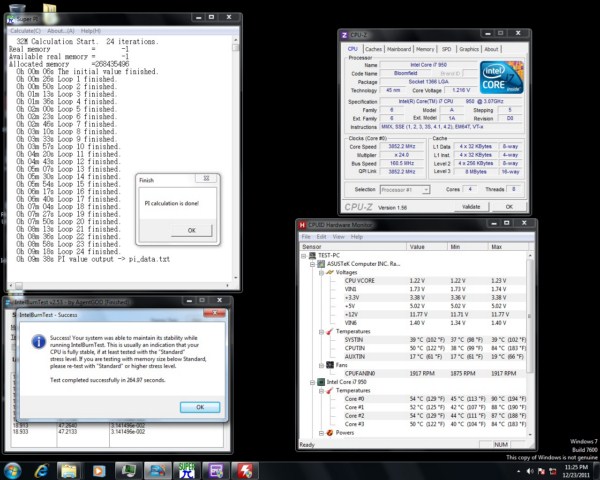Switch to the Caches tab in CPU-Z
Screen dimensions: 600x480
(x=373, y=49)
